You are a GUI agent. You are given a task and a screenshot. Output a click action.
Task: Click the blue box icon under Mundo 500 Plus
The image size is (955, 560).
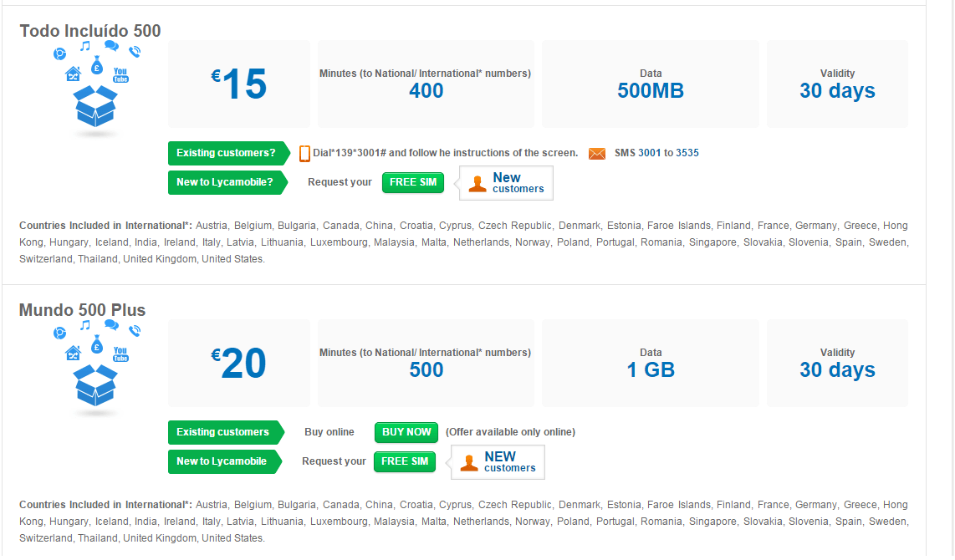(95, 386)
